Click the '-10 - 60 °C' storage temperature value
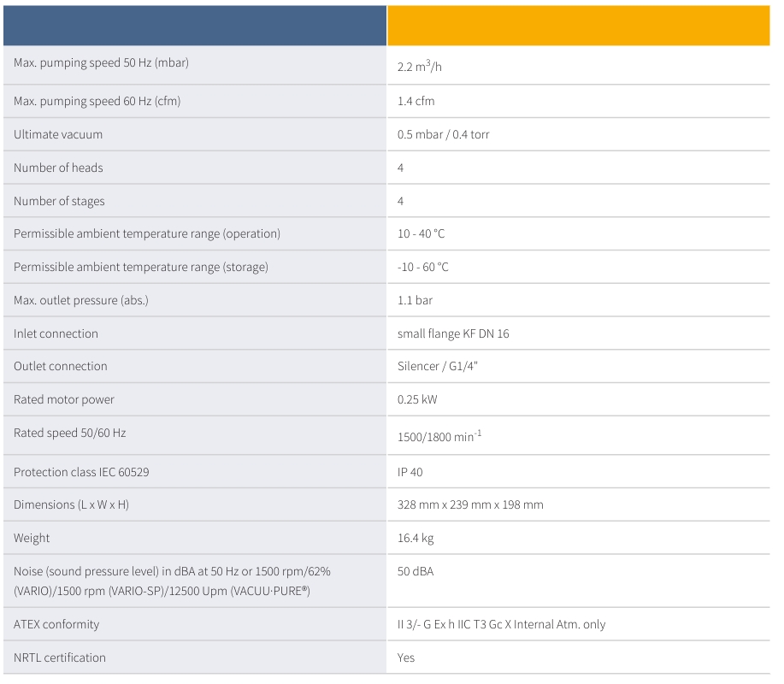Image resolution: width=784 pixels, height=684 pixels. point(423,267)
